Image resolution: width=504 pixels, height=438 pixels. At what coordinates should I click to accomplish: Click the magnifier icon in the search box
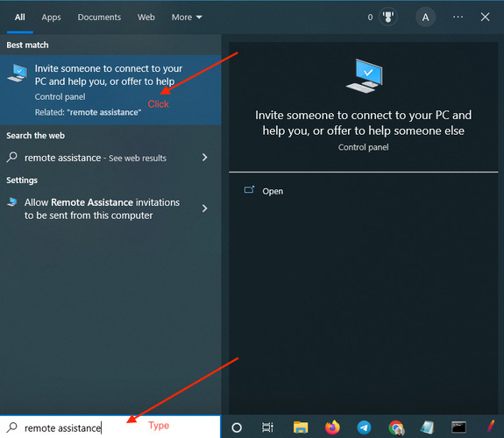pyautogui.click(x=12, y=427)
